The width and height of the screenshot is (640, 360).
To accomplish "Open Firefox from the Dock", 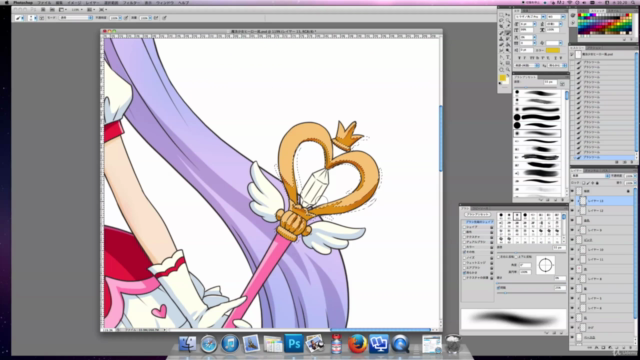I will 357,343.
